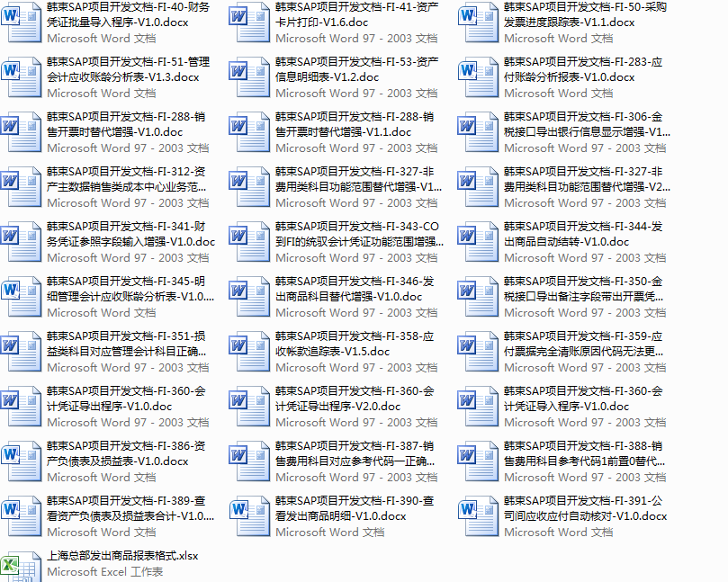This screenshot has width=728, height=582.
Task: Click file name FI-386-资产负债表及损益表-V1.0.docx
Action: click(x=126, y=452)
